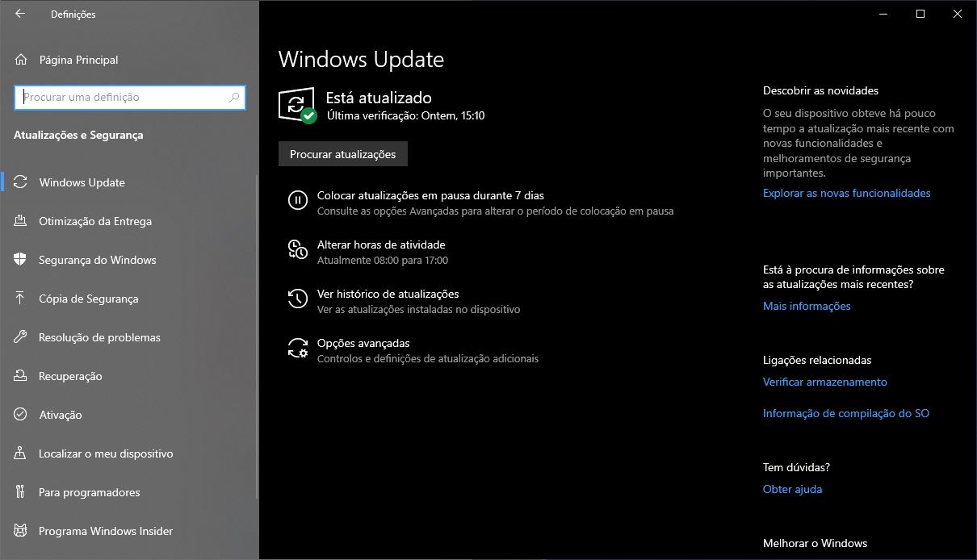Click the Última verificação: Ontem, 15:10 text

[x=405, y=116]
